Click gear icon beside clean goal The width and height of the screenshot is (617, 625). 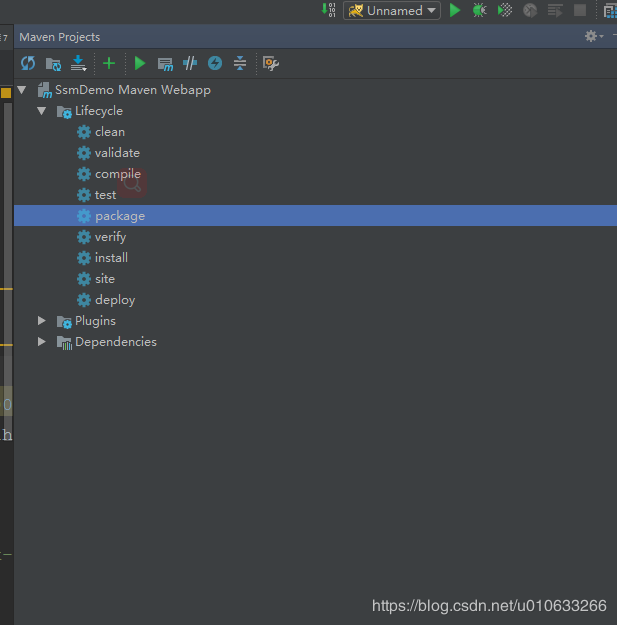tap(84, 132)
